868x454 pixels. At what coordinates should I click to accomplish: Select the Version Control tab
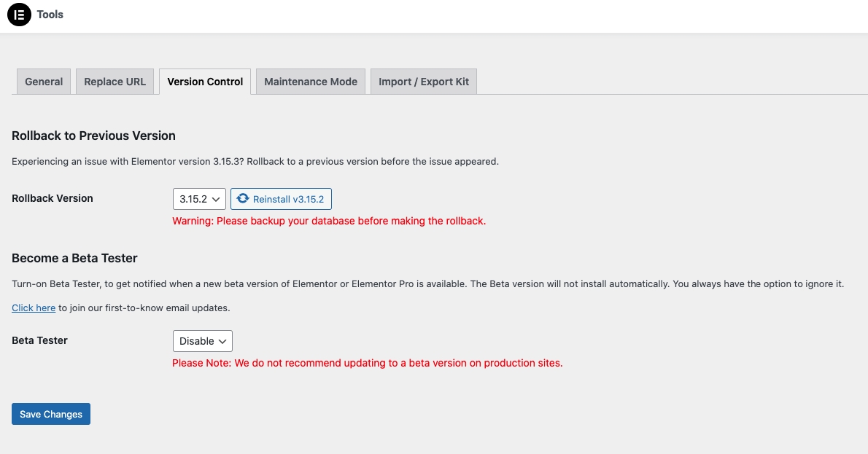coord(205,82)
